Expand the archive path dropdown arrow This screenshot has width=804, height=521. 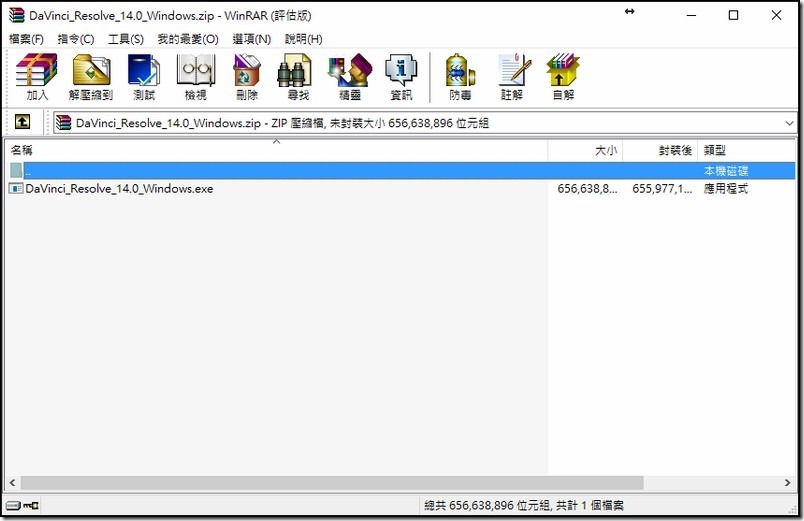(789, 123)
